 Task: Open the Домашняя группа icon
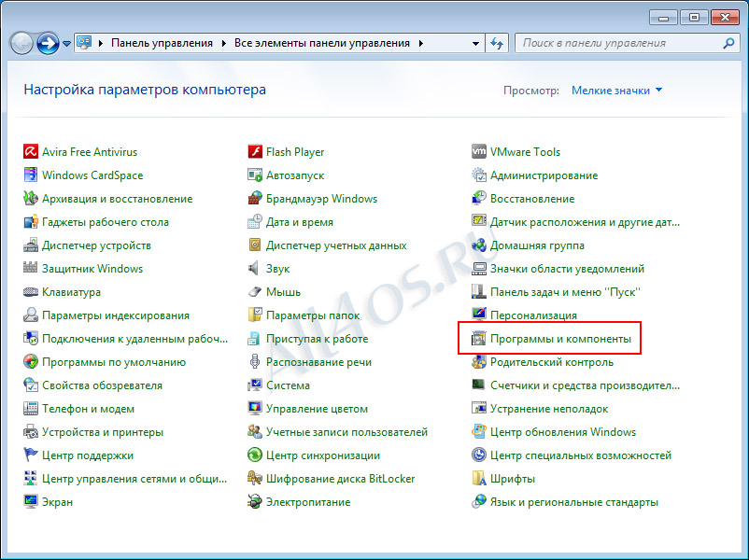[479, 245]
